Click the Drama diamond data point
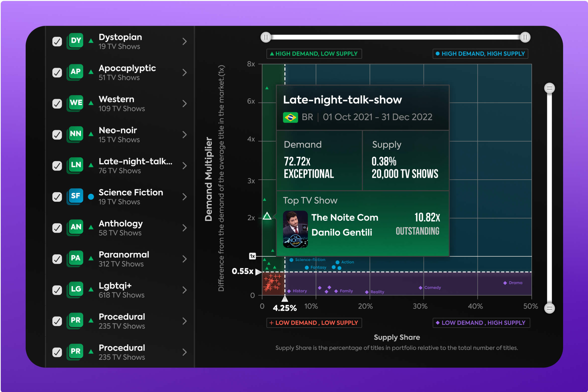 click(505, 283)
